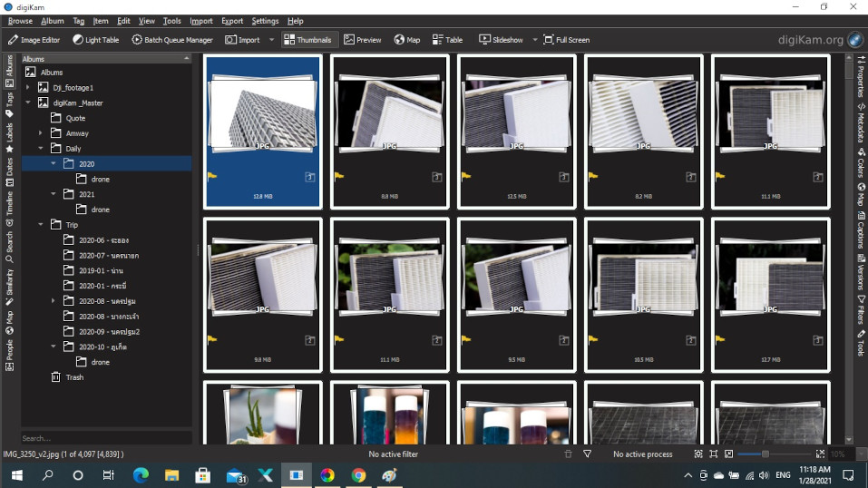Open the Image Editor
The image size is (868, 488).
(x=34, y=40)
